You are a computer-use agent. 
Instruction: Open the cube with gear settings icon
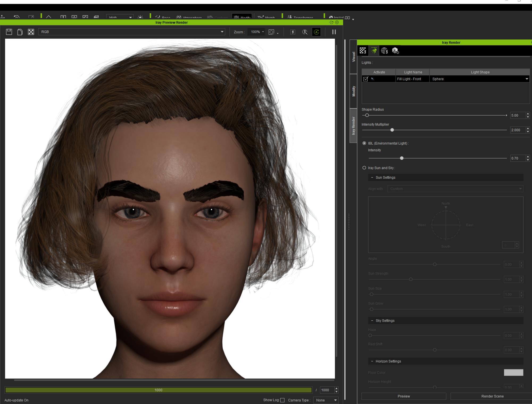click(396, 51)
